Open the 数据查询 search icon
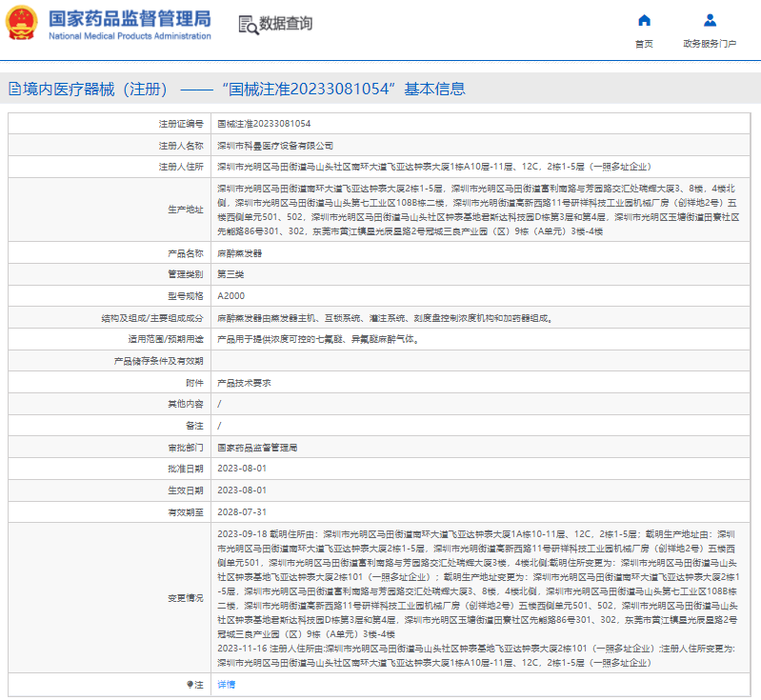 tap(248, 24)
